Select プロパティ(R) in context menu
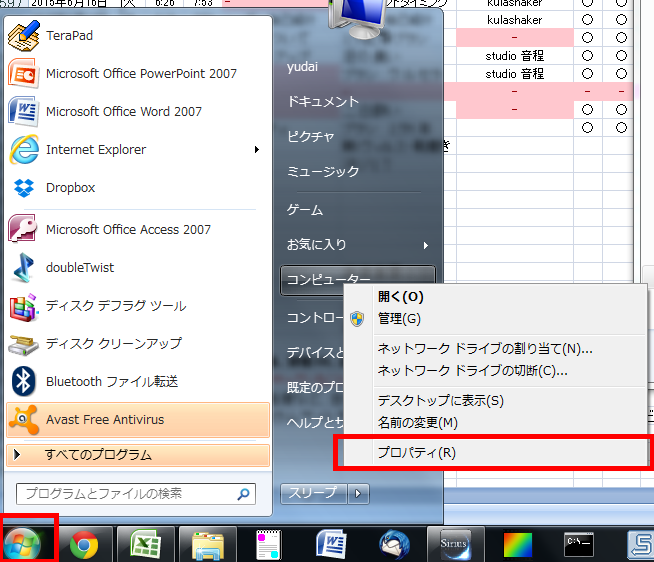 [x=417, y=453]
